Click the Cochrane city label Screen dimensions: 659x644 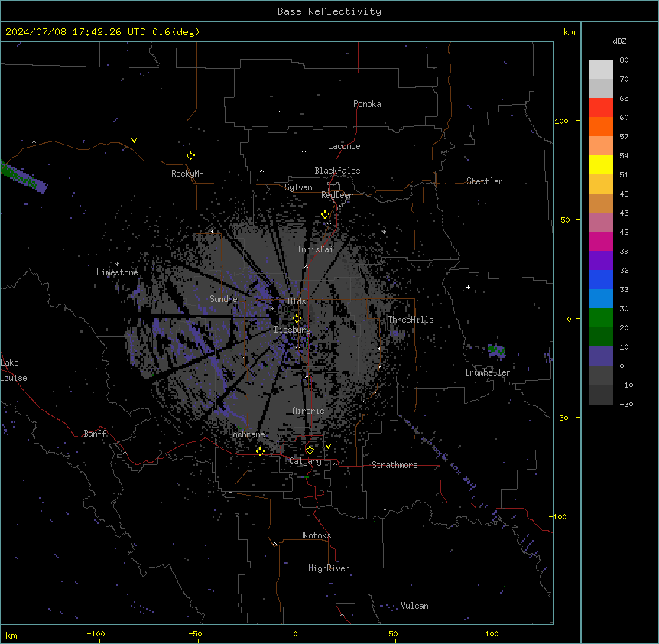[246, 434]
